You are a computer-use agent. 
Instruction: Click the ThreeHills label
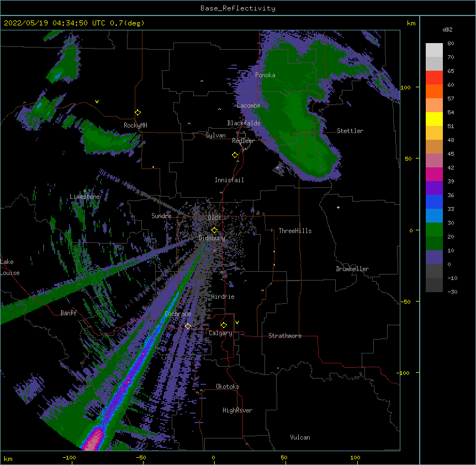point(295,231)
